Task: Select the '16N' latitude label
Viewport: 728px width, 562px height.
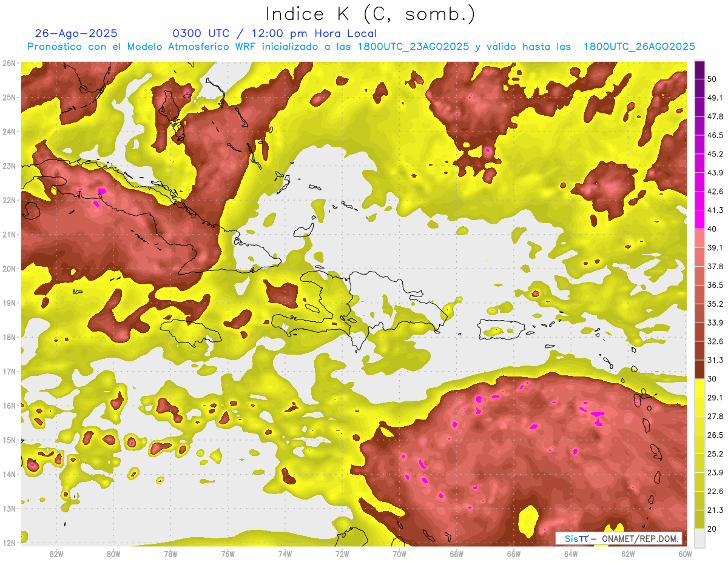Action: [x=9, y=406]
